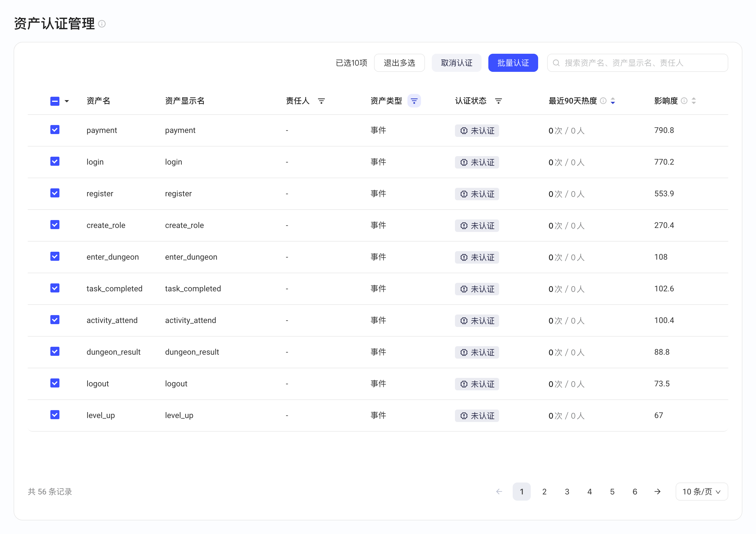Uncheck the level_up row checkbox
756x534 pixels.
[x=55, y=415]
